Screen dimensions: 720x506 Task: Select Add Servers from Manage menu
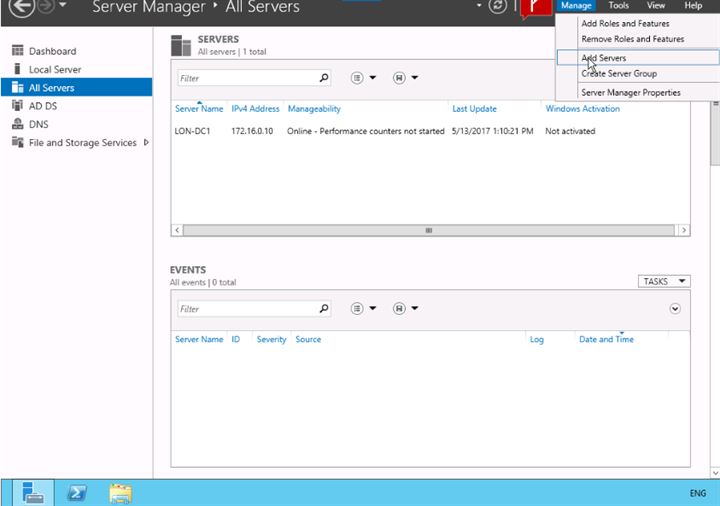click(x=638, y=58)
